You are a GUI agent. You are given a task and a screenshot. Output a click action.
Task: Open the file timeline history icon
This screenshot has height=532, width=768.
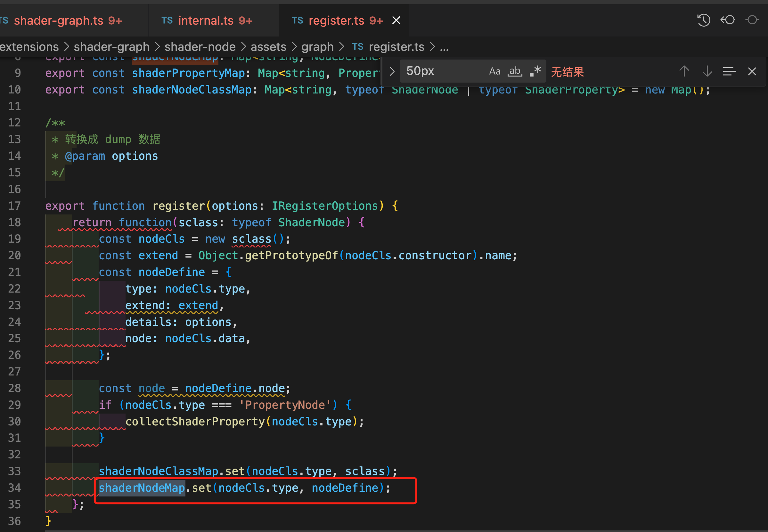[x=703, y=20]
